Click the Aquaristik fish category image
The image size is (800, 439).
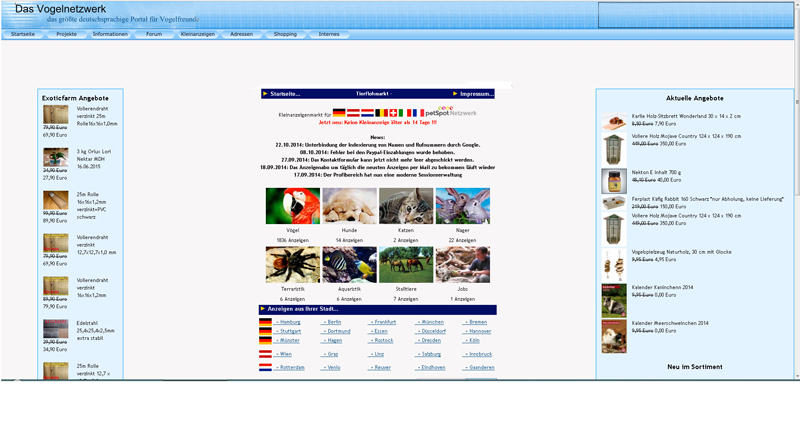coord(349,265)
